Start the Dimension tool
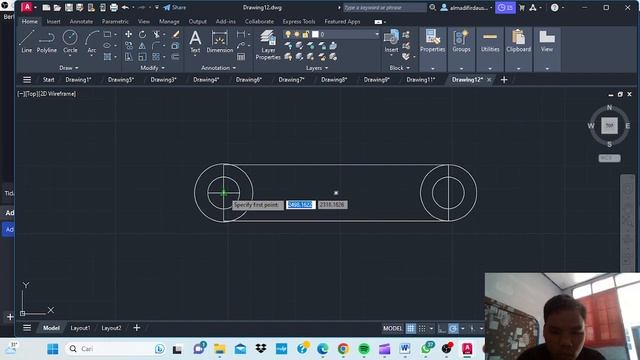Image resolution: width=640 pixels, height=360 pixels. click(220, 41)
